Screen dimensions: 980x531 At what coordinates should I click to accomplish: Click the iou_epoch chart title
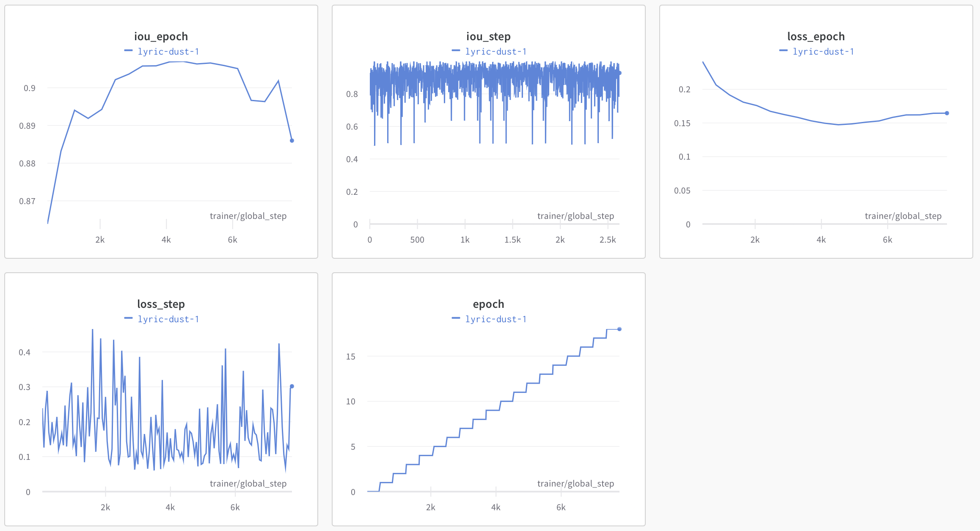coord(161,37)
